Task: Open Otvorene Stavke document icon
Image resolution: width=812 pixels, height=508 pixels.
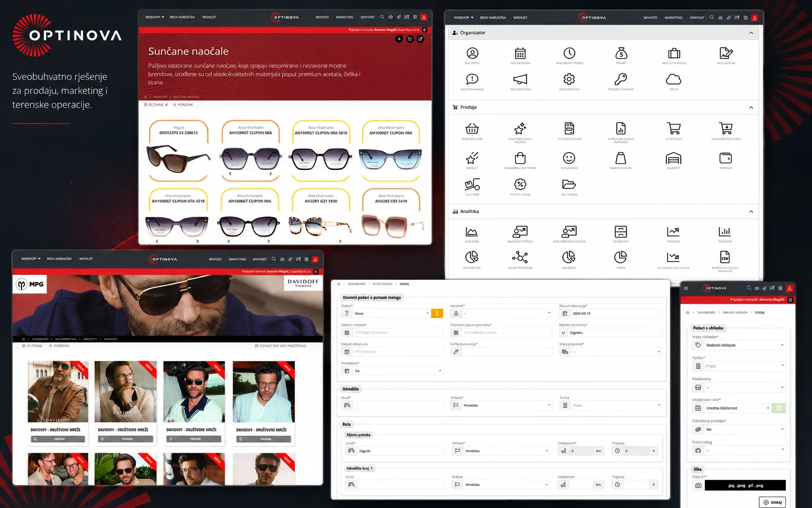Action: (569, 128)
